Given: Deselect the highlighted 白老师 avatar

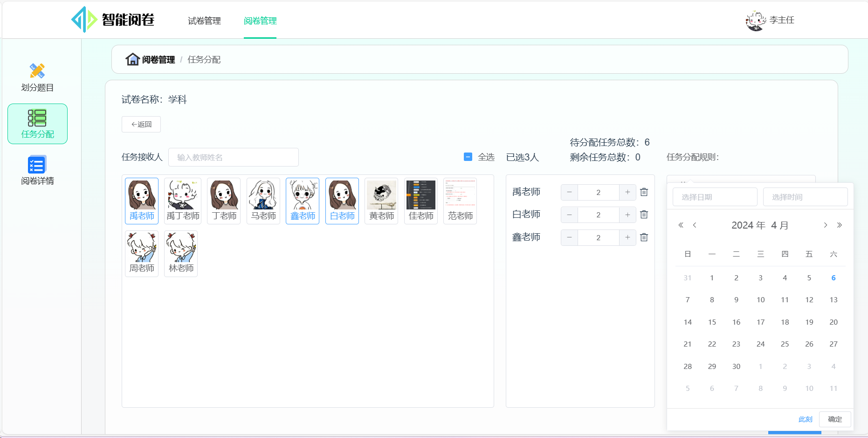Looking at the screenshot, I should click(342, 201).
